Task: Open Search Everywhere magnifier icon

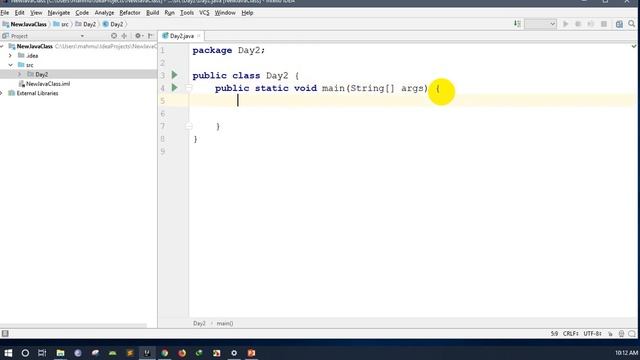Action: (631, 24)
